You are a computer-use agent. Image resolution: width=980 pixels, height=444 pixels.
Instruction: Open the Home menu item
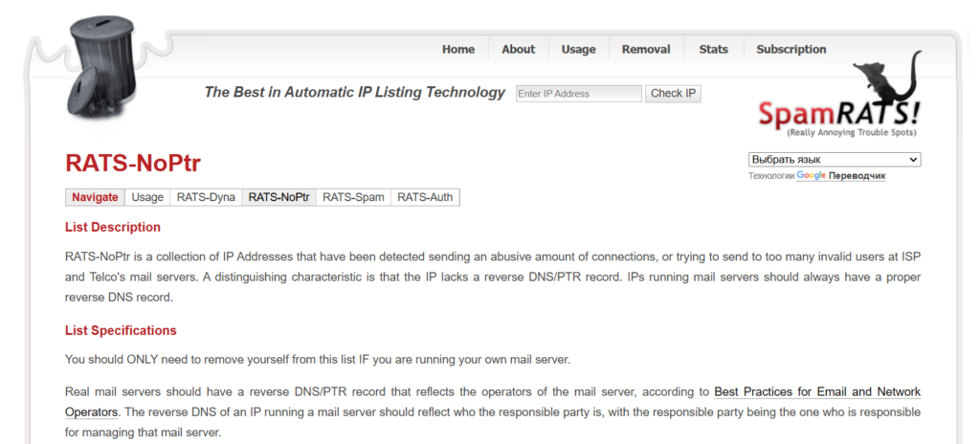pyautogui.click(x=458, y=50)
